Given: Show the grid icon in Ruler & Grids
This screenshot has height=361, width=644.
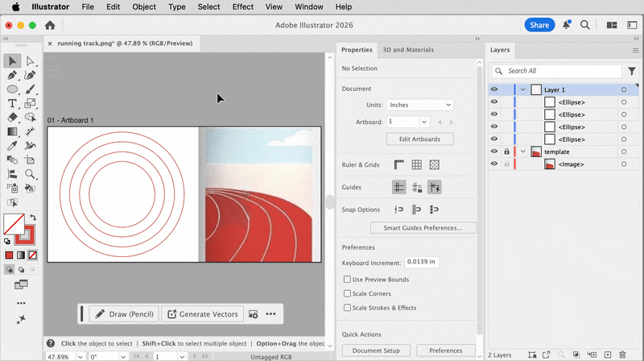Looking at the screenshot, I should point(416,165).
